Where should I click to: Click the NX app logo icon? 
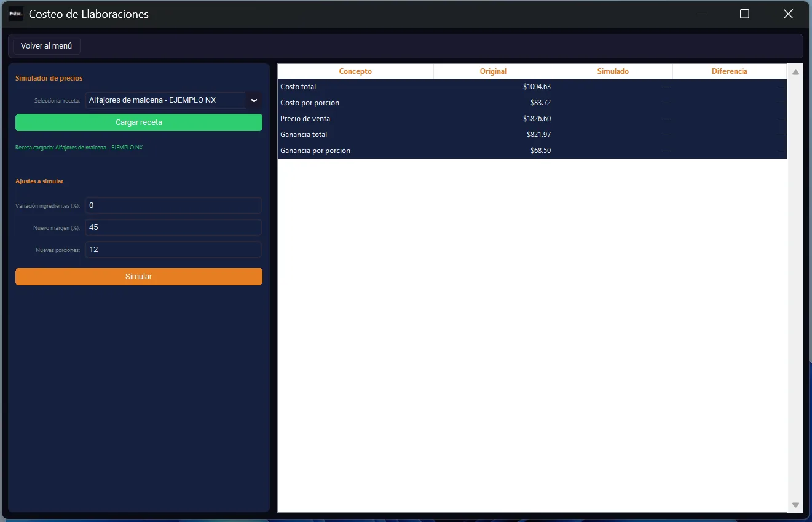(15, 14)
